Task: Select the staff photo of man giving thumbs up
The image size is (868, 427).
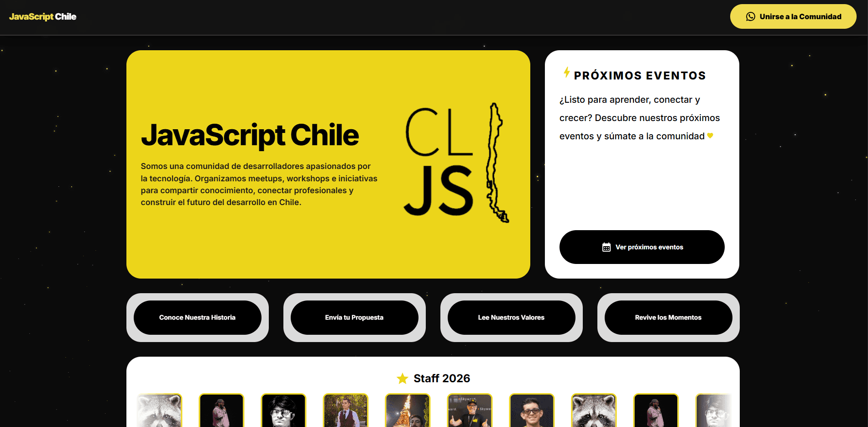Action: [x=470, y=410]
